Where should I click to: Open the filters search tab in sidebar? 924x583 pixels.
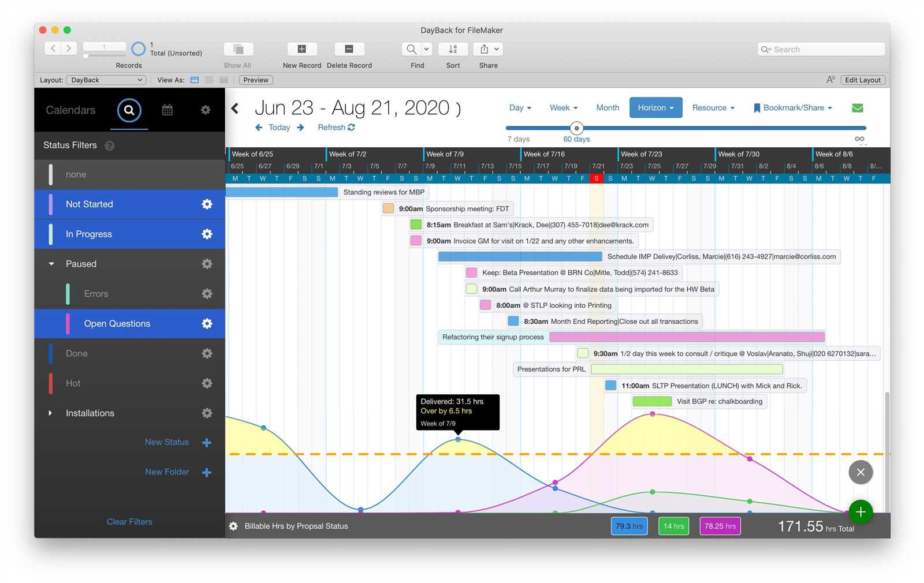click(129, 110)
